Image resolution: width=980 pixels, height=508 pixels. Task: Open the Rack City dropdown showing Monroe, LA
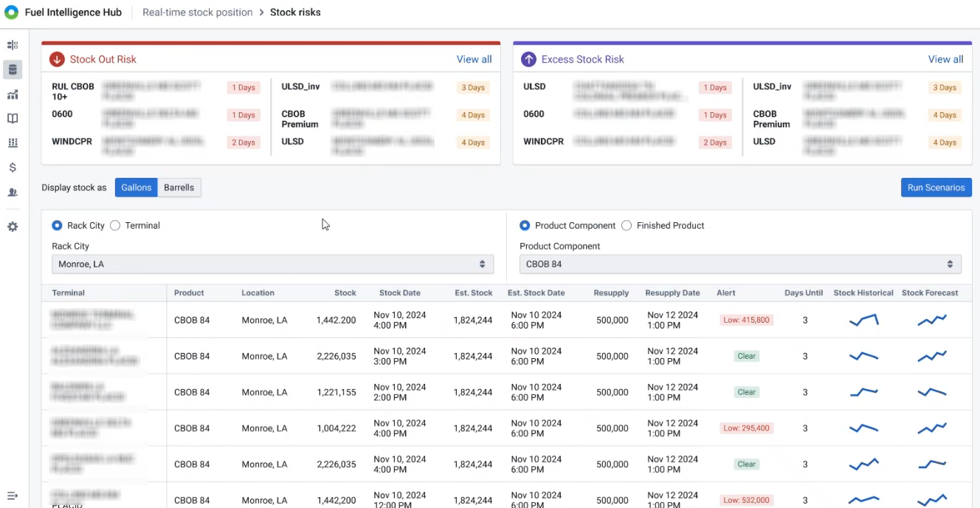tap(272, 264)
